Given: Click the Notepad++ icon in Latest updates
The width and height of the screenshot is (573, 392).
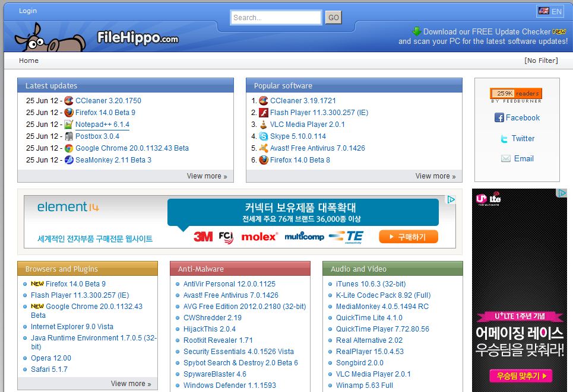Looking at the screenshot, I should (69, 125).
